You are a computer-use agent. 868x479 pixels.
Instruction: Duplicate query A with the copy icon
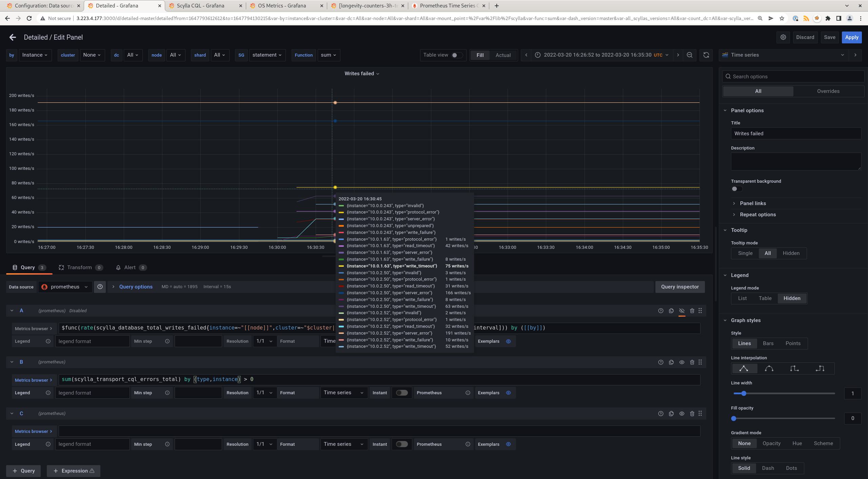click(671, 311)
